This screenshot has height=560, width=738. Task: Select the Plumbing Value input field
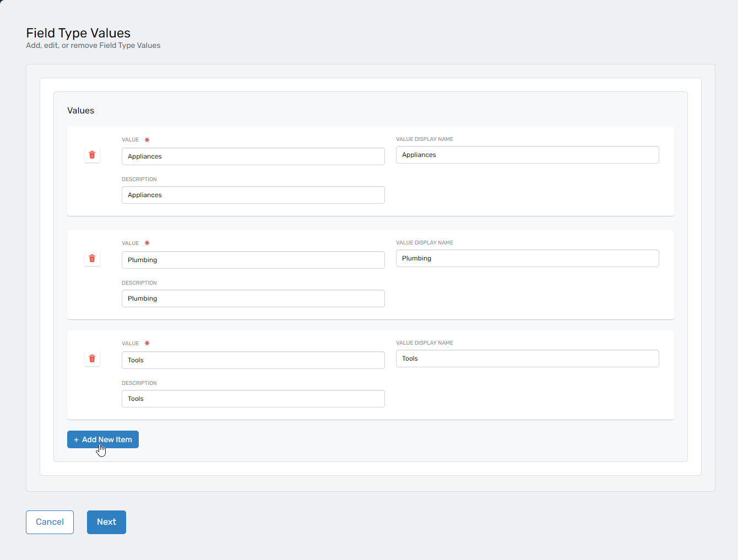tap(253, 260)
